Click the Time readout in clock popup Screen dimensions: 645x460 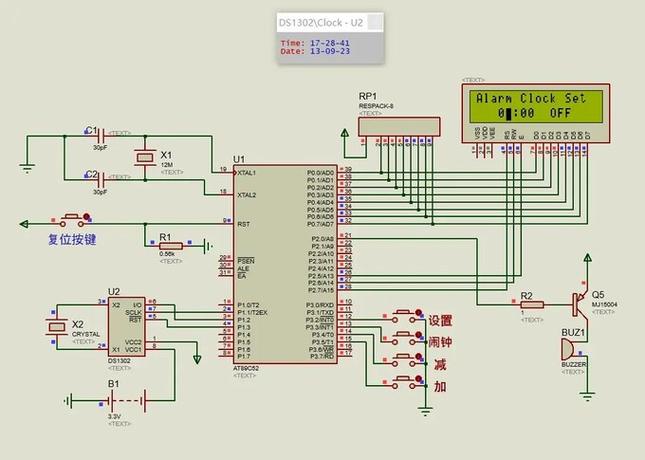315,43
